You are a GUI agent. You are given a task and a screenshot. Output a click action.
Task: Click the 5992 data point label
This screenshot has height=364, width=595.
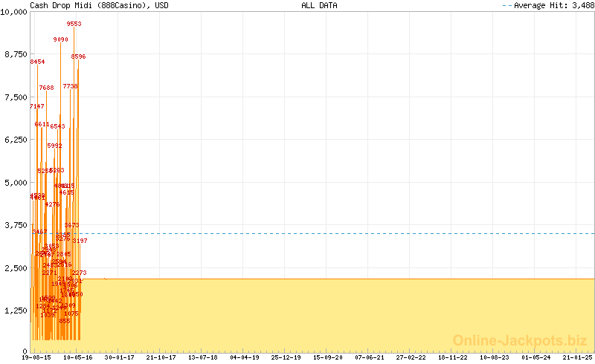click(x=54, y=146)
